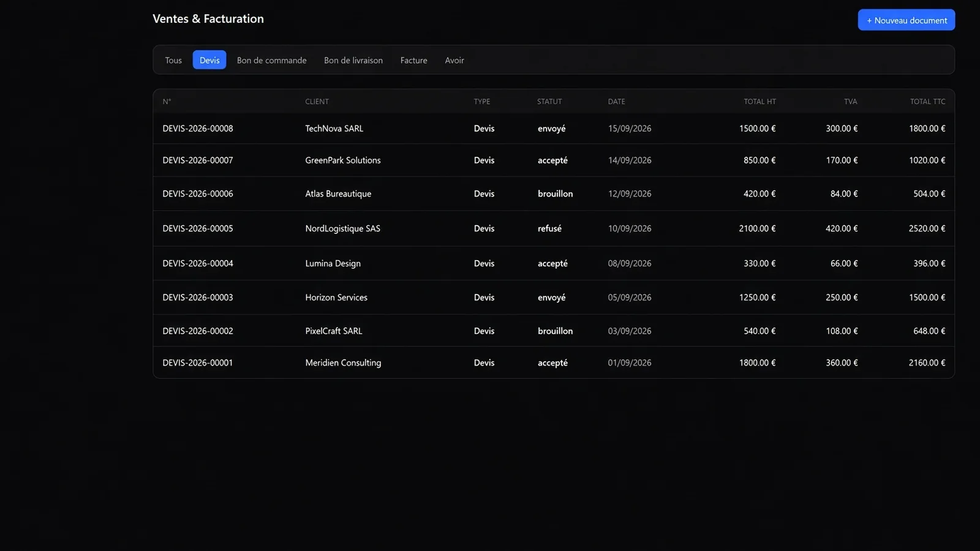Switch to the Tous tab

click(x=173, y=60)
